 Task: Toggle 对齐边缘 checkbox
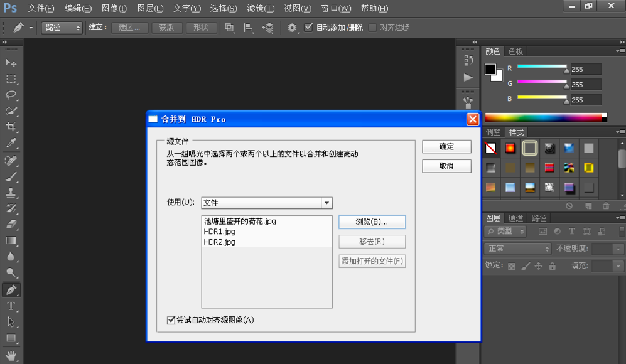tap(373, 28)
